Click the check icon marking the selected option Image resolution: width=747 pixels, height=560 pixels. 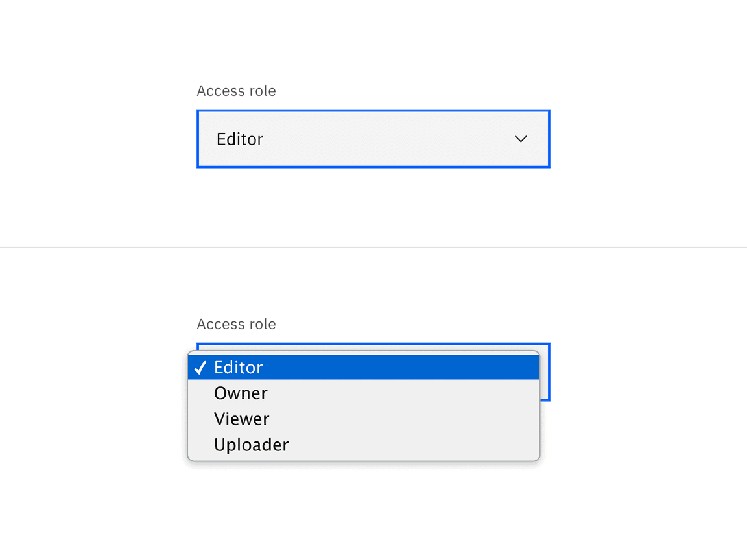pos(201,367)
